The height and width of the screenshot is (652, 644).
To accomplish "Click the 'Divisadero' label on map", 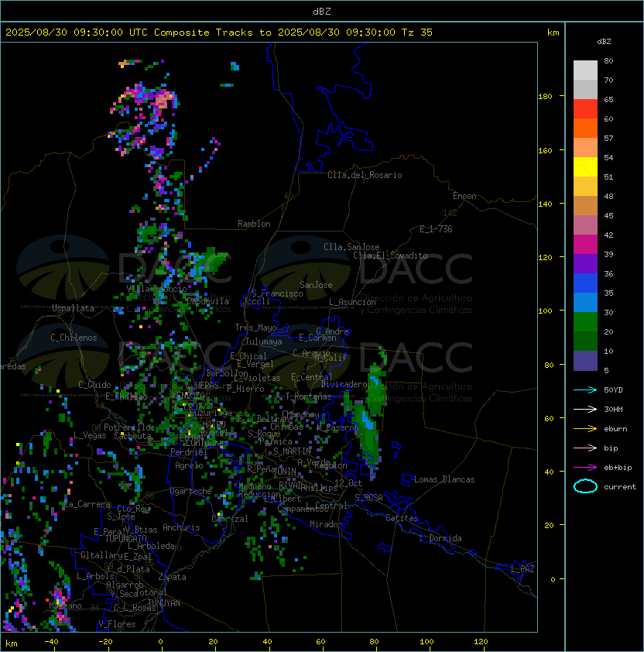I will coord(344,384).
